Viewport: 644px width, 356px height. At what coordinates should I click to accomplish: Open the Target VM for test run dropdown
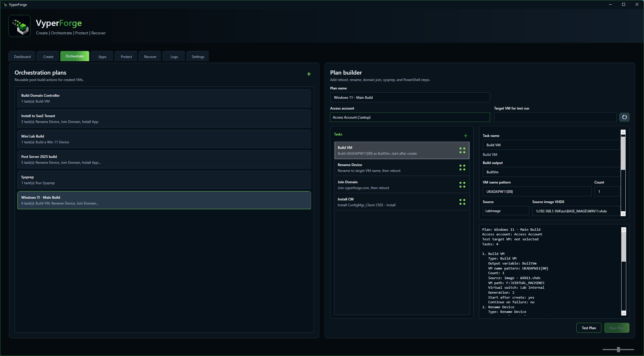555,117
